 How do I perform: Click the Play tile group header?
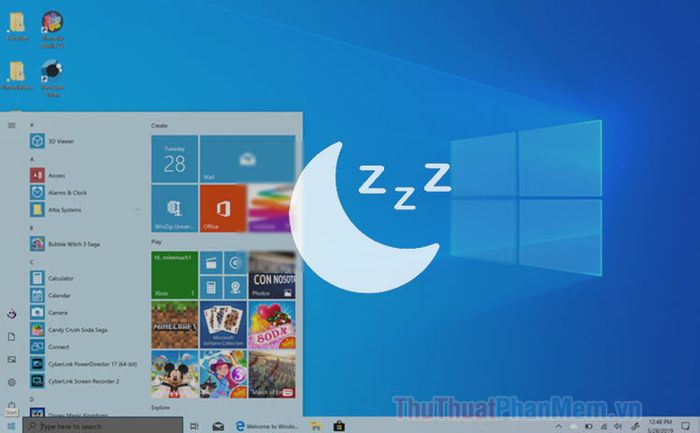pyautogui.click(x=156, y=242)
